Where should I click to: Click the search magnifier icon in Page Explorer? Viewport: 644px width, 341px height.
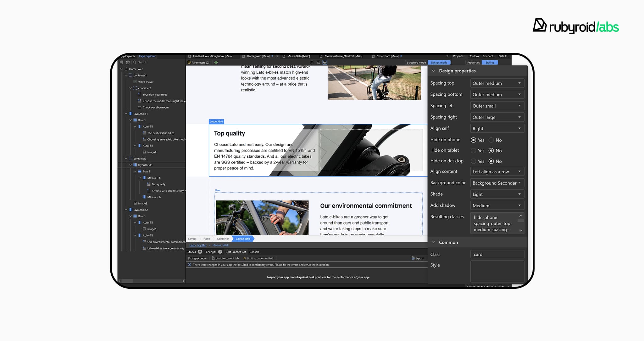pos(135,62)
